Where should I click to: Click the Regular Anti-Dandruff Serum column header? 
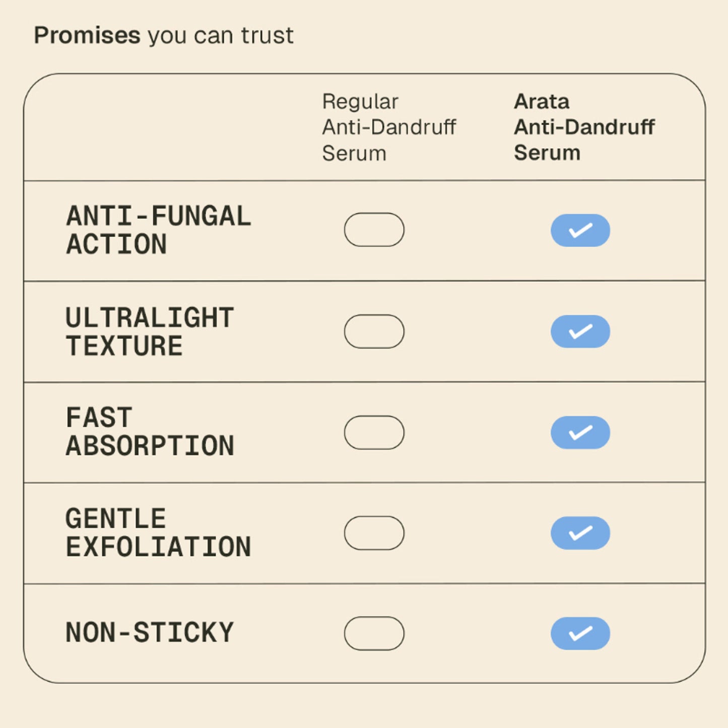(389, 127)
